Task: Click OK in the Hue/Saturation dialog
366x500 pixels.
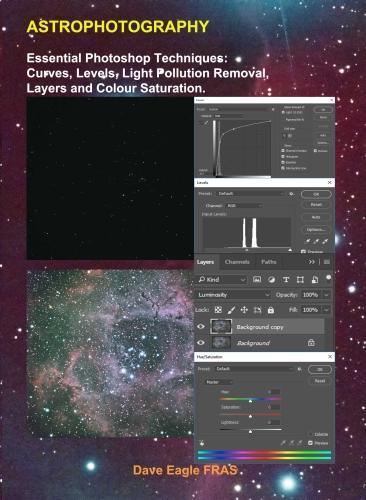Action: [320, 370]
